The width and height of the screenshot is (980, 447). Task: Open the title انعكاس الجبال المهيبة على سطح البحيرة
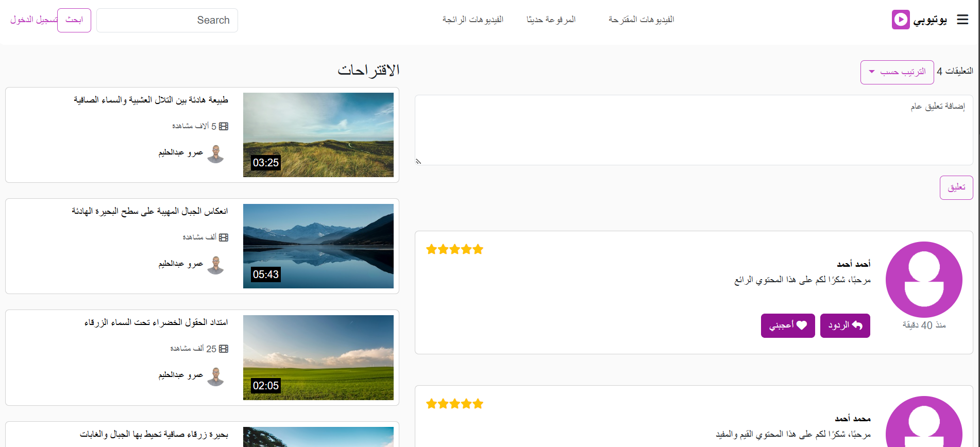[150, 211]
